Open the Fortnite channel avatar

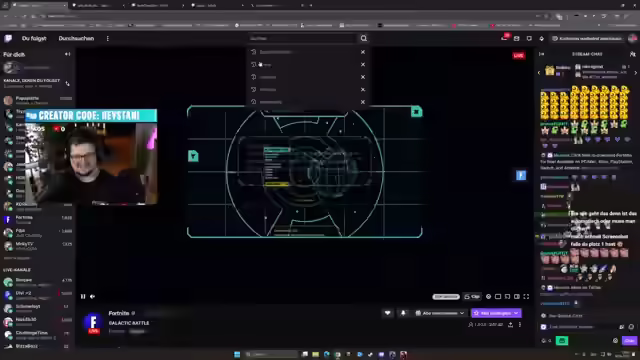[x=93, y=323]
